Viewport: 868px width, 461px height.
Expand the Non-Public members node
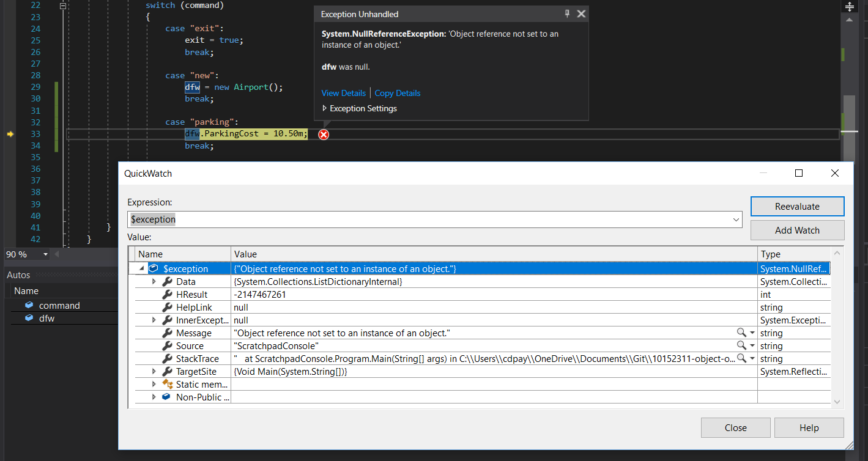154,397
